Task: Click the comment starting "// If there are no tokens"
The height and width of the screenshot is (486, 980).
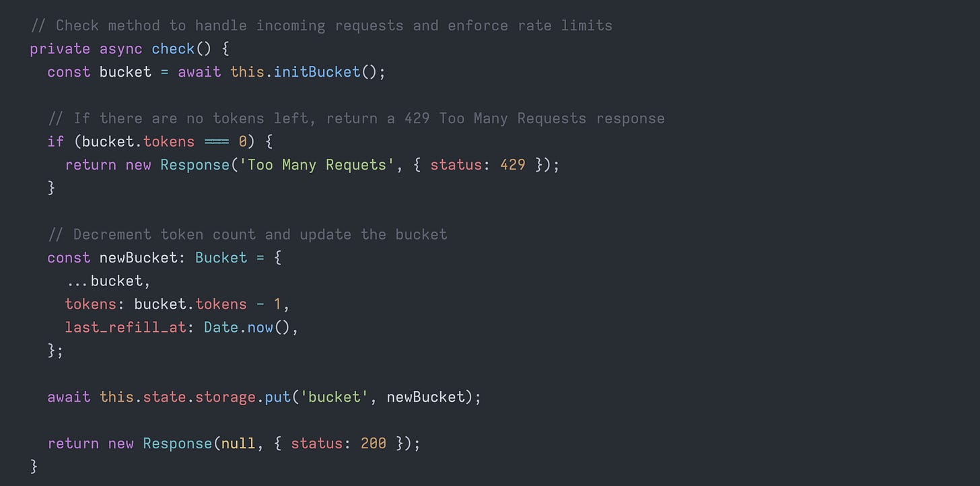Action: click(x=356, y=118)
